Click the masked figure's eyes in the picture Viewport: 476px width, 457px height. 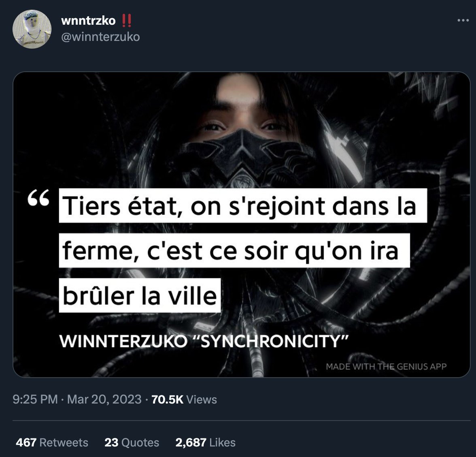pyautogui.click(x=243, y=126)
